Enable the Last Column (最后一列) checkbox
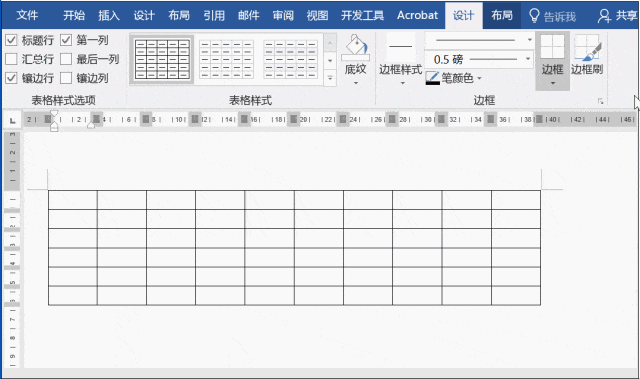The height and width of the screenshot is (379, 640). (66, 59)
